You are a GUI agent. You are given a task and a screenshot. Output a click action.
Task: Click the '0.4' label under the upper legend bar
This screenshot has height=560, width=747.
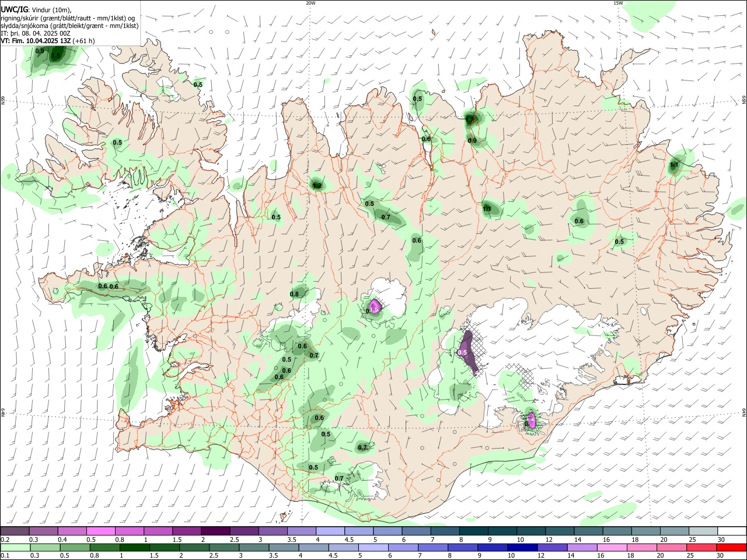tap(62, 540)
